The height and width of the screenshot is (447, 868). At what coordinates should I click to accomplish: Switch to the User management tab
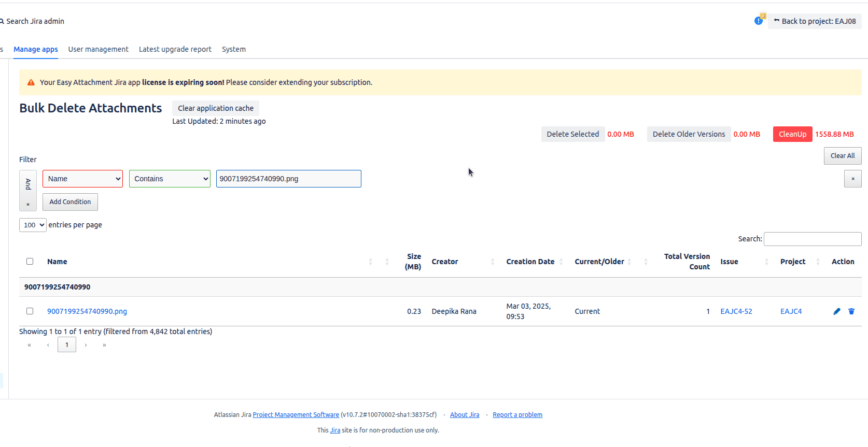coord(98,49)
